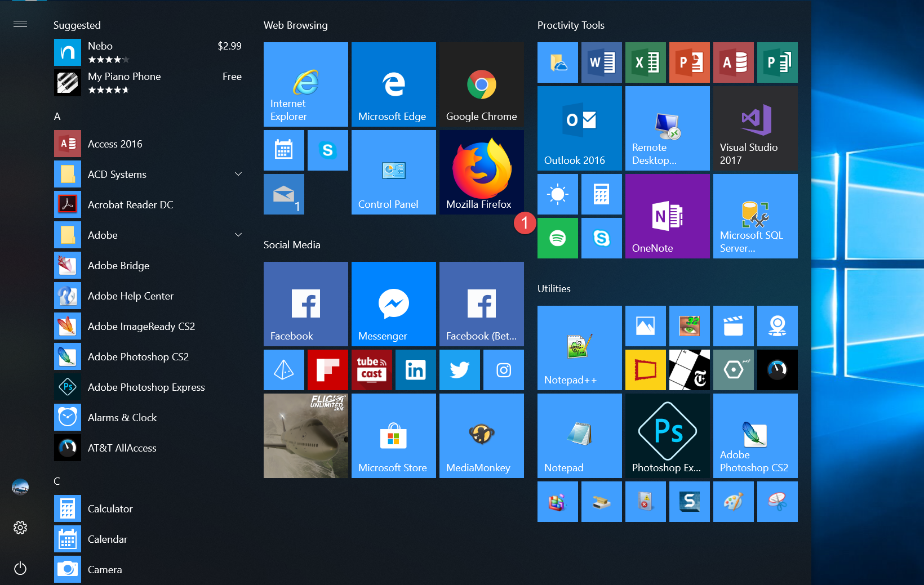
Task: Select Alarms & Clock in the app list
Action: pos(122,418)
